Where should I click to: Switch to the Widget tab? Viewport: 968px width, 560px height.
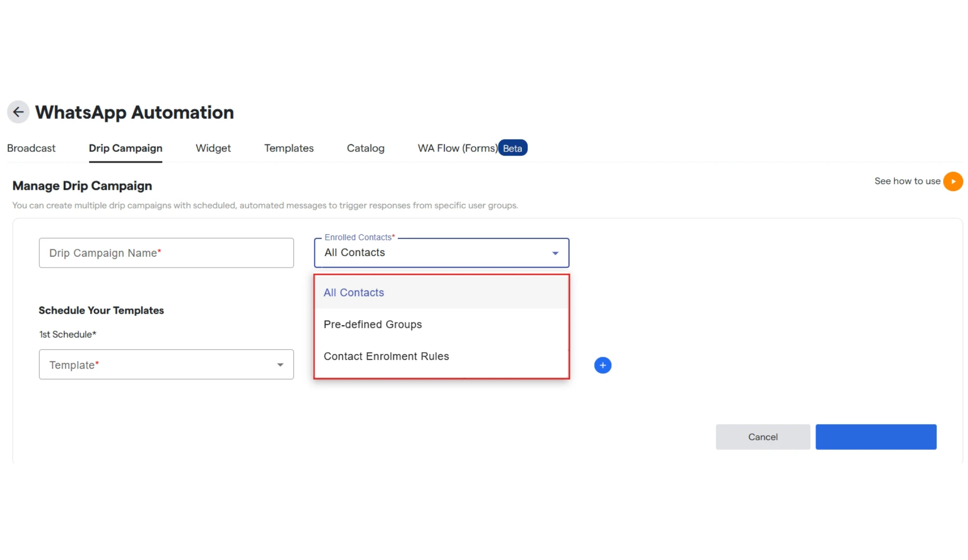point(213,148)
